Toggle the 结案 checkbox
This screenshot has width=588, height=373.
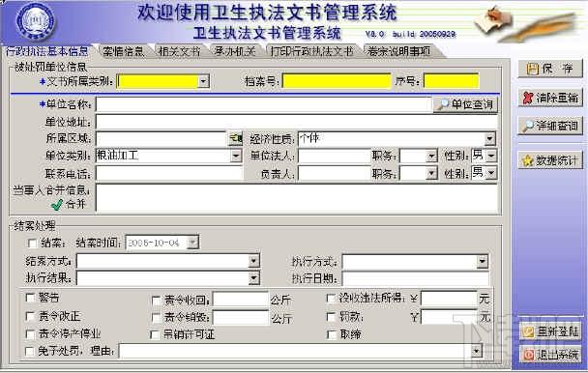point(32,244)
